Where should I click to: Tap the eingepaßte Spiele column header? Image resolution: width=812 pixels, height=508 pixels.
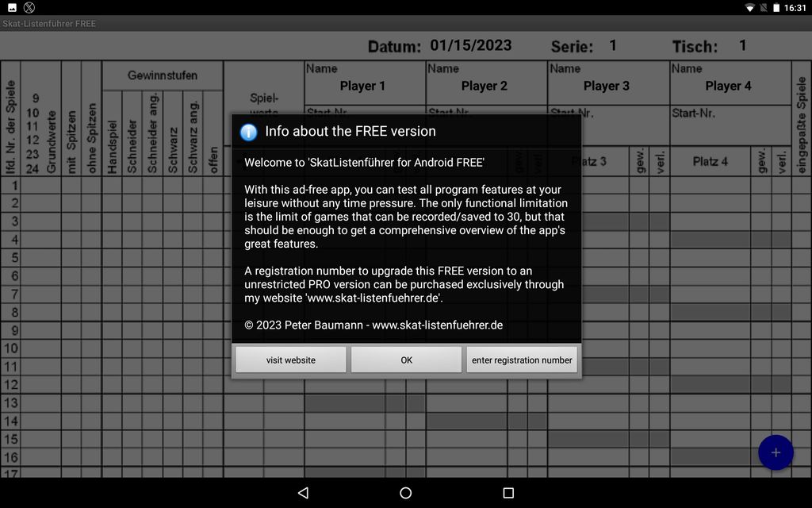[801, 125]
